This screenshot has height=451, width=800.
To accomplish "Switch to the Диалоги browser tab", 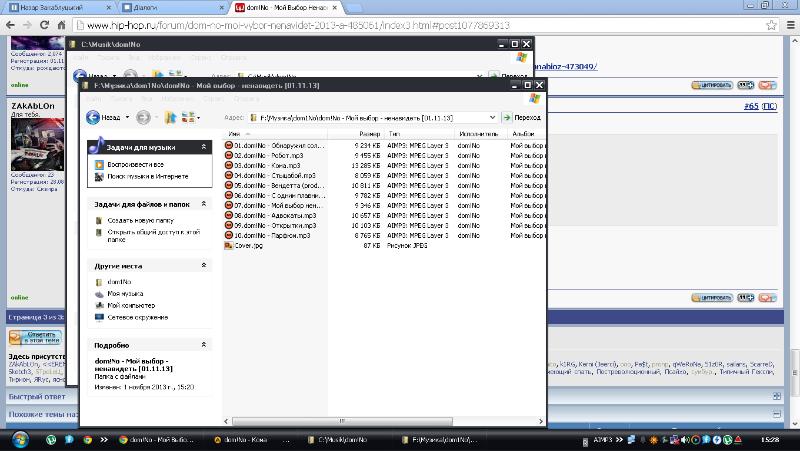I will tap(172, 8).
